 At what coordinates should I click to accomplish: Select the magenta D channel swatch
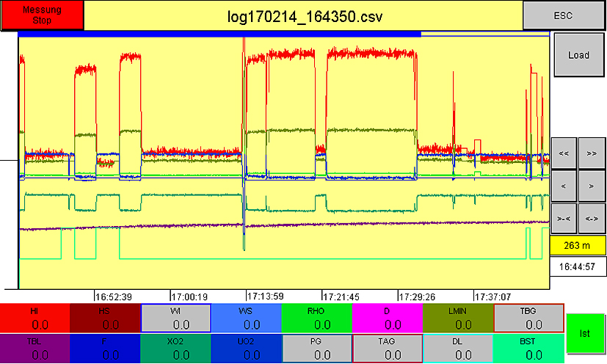(387, 318)
